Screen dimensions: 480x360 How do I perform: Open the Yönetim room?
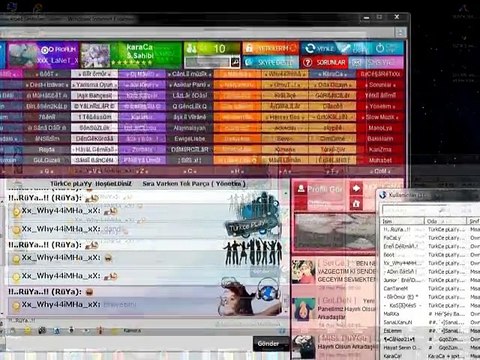(380, 106)
